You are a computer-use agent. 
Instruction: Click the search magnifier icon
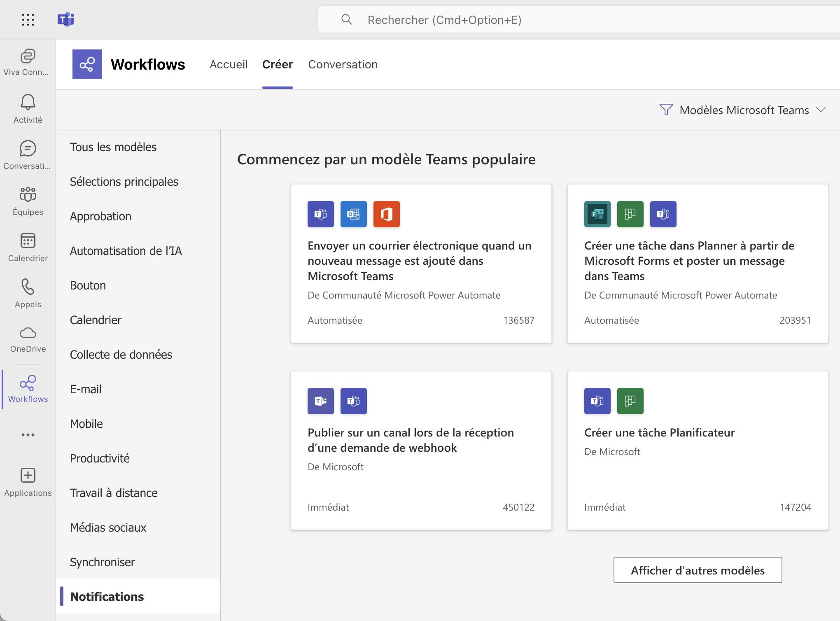[347, 19]
